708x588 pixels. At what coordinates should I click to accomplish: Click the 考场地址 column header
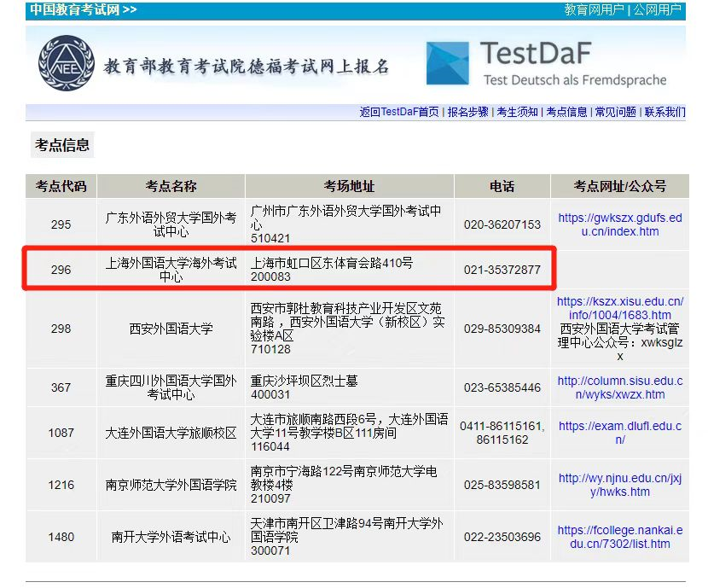(350, 186)
